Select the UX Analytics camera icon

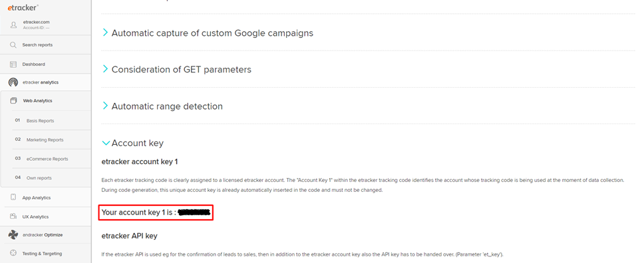tap(13, 217)
